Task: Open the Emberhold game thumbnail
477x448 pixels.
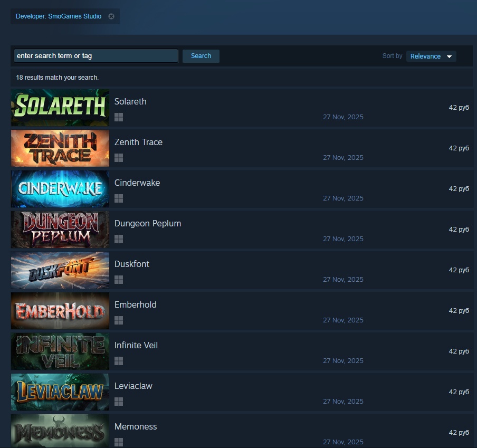Action: [x=60, y=311]
